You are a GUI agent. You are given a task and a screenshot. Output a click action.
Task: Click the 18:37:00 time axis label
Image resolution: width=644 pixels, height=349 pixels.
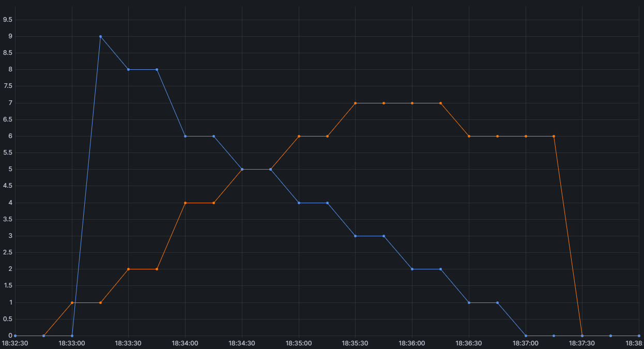pos(526,343)
